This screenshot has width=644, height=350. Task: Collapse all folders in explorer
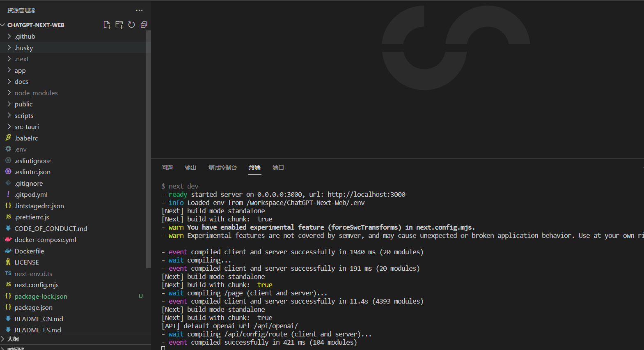point(144,25)
